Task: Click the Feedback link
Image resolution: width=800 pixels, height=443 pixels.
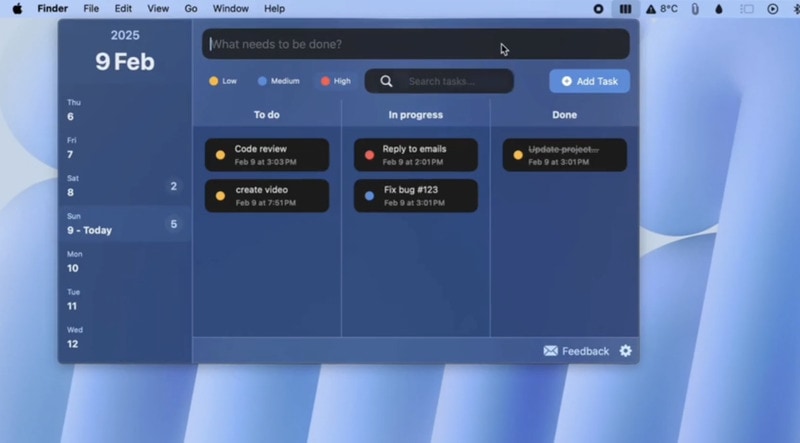Action: coord(585,351)
